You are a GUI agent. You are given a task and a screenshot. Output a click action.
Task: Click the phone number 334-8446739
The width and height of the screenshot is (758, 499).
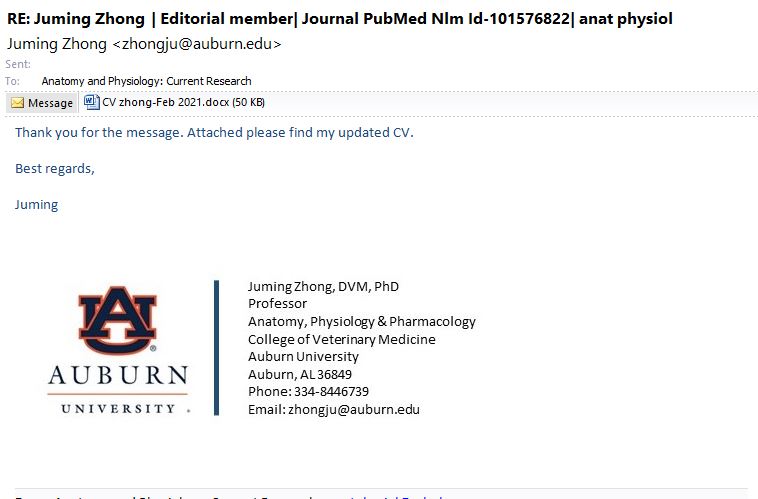[331, 391]
